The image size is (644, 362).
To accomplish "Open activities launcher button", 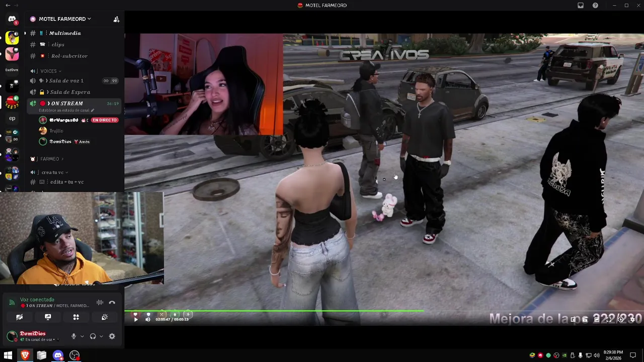I will [76, 317].
